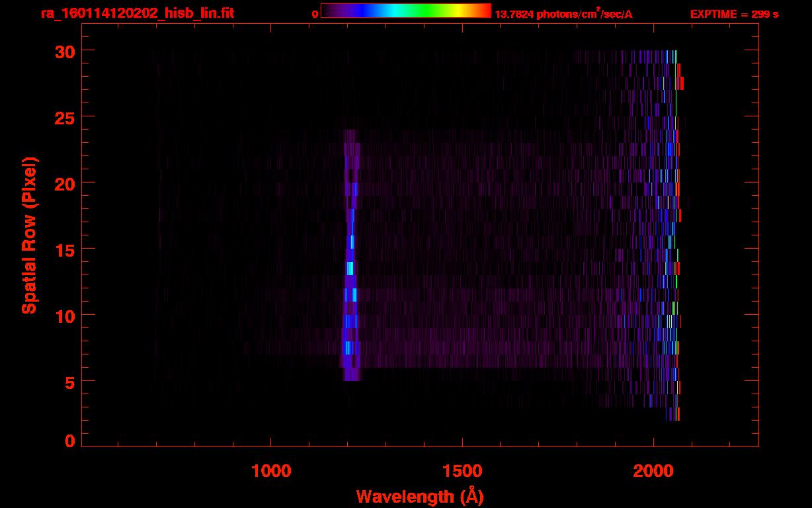Image resolution: width=812 pixels, height=508 pixels.
Task: Click the Wavelength (Å) axis title
Action: pos(420,496)
